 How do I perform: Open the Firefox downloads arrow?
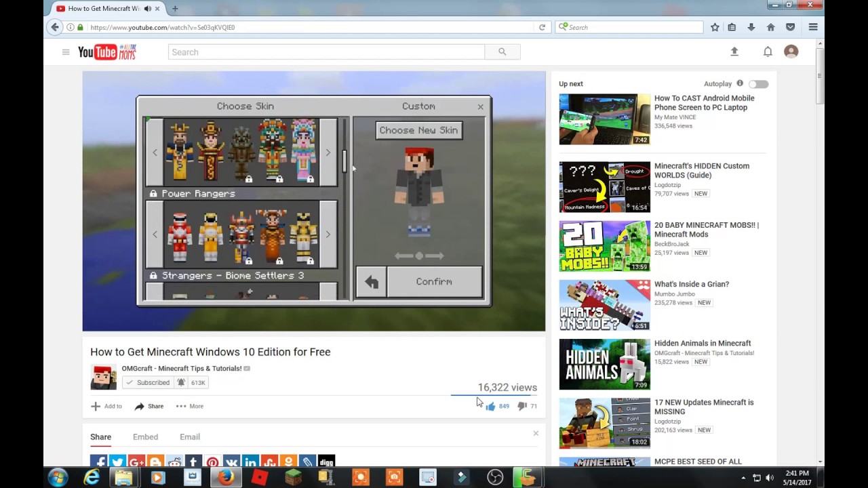point(751,27)
